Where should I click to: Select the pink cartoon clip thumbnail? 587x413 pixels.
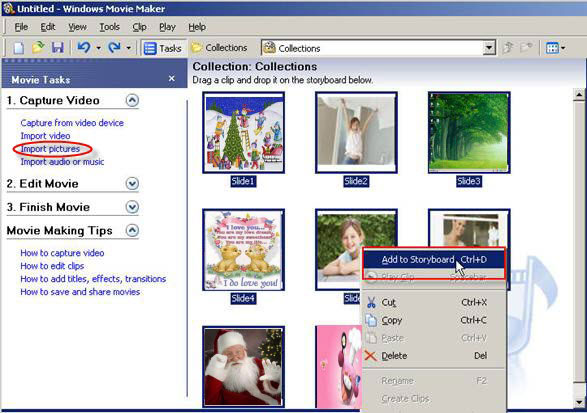click(339, 367)
